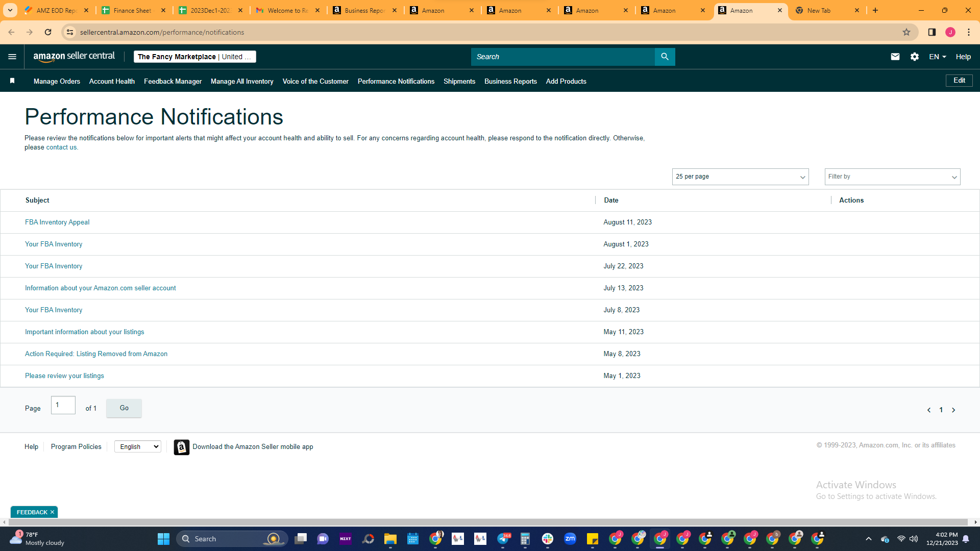This screenshot has width=980, height=551.
Task: Open the Windows notification bell
Action: 966,539
